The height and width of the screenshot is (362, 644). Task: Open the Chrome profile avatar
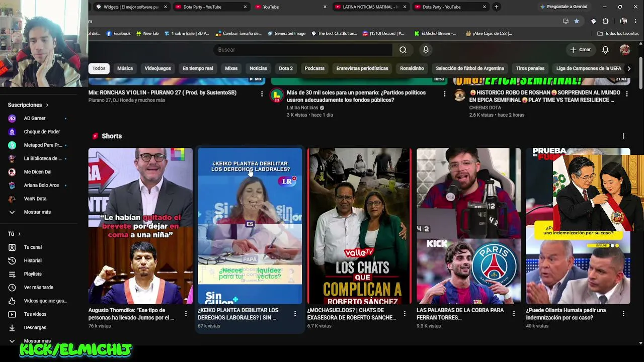pos(624,21)
